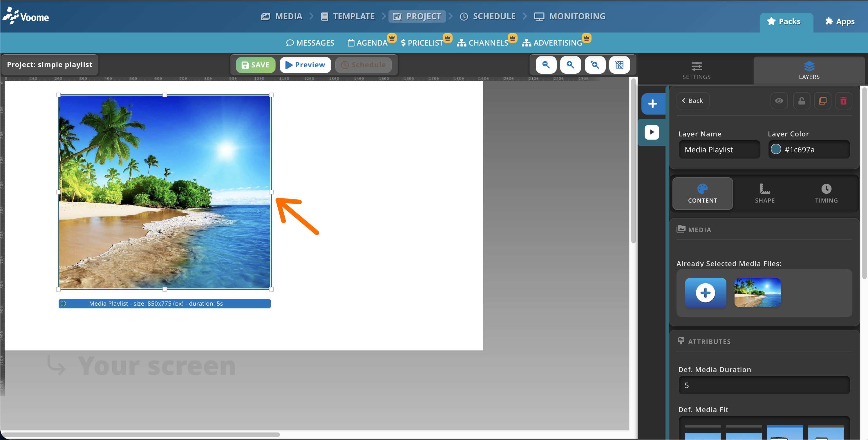Delete the layer with trash icon
This screenshot has width=868, height=440.
tap(843, 101)
